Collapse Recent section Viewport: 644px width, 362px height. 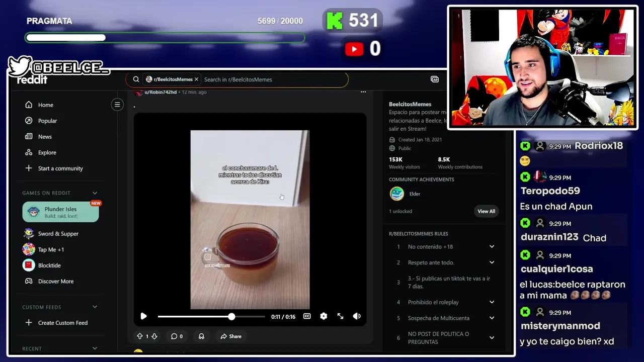[95, 348]
